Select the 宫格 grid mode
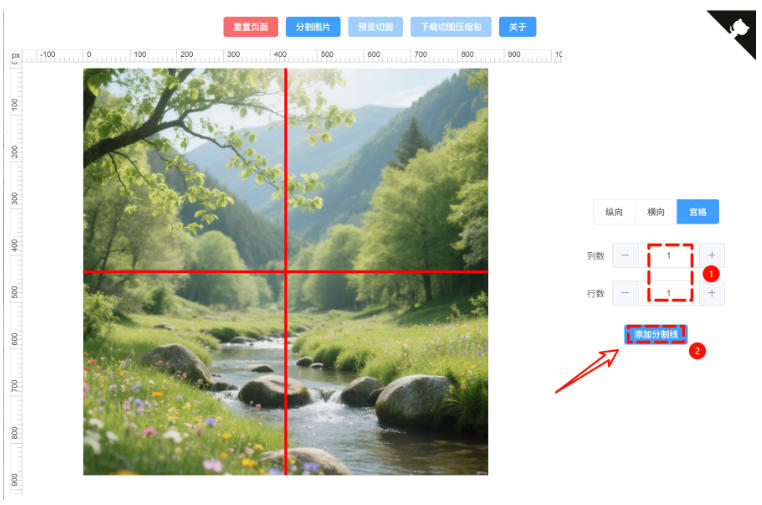 (x=697, y=212)
